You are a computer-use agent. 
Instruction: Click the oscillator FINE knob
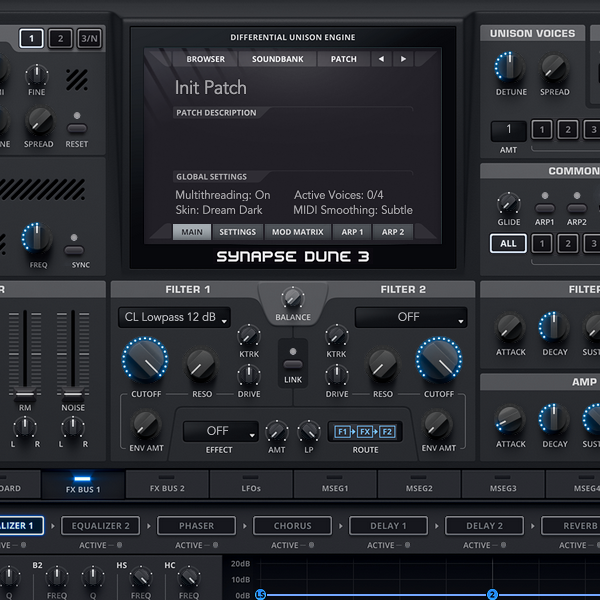pos(37,75)
